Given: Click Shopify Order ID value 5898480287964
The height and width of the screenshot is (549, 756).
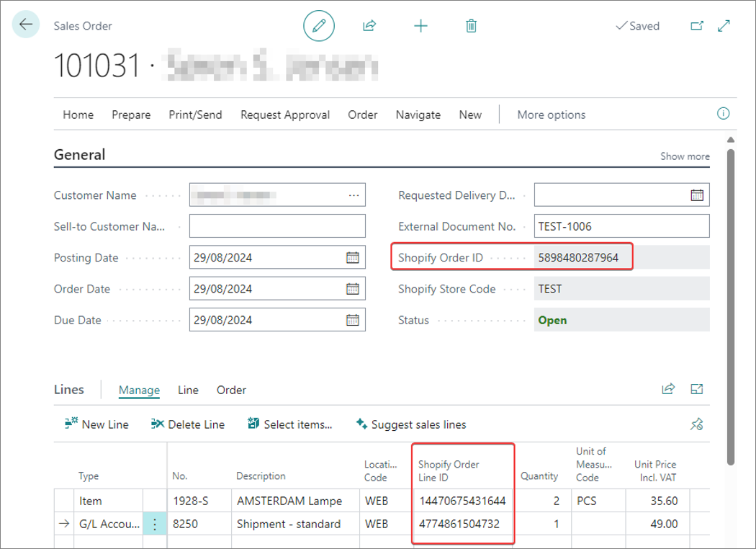Looking at the screenshot, I should pos(578,257).
